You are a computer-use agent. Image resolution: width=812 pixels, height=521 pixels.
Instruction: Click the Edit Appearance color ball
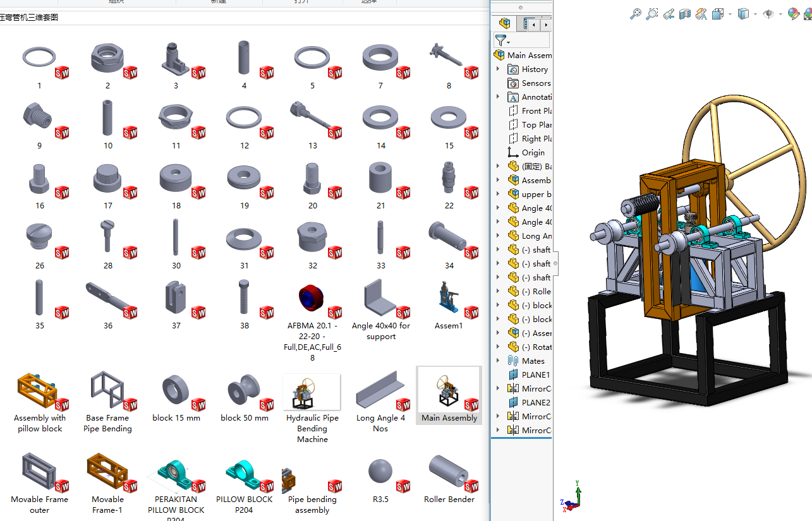793,14
